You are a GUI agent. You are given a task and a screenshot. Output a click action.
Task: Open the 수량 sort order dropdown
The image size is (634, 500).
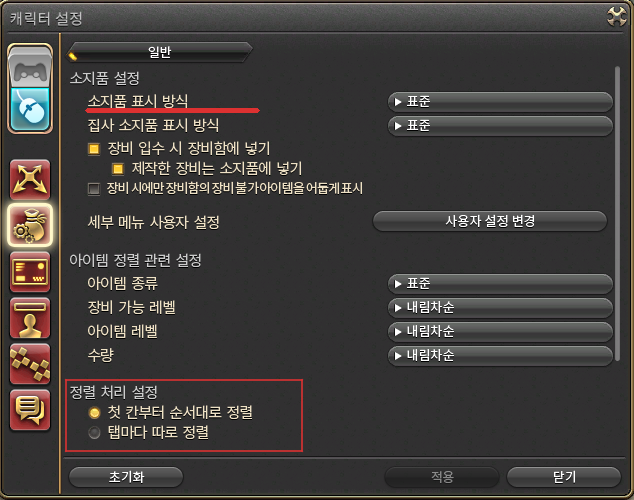(x=500, y=356)
